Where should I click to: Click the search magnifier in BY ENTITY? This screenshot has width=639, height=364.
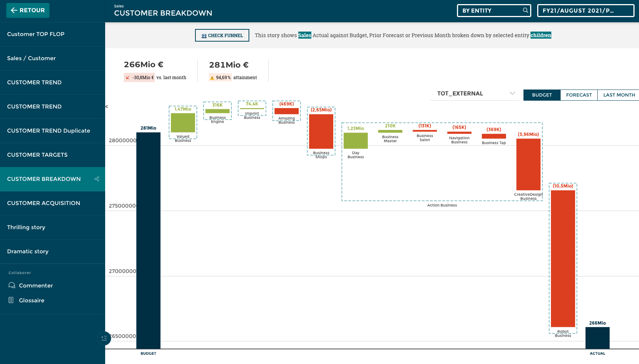click(525, 10)
